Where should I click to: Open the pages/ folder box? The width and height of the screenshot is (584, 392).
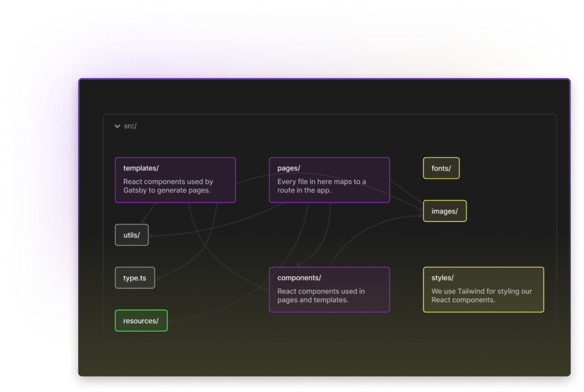pyautogui.click(x=330, y=179)
